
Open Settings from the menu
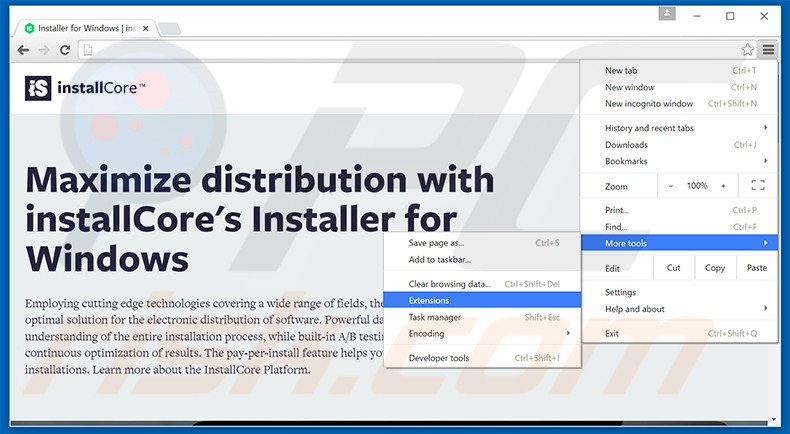point(680,292)
